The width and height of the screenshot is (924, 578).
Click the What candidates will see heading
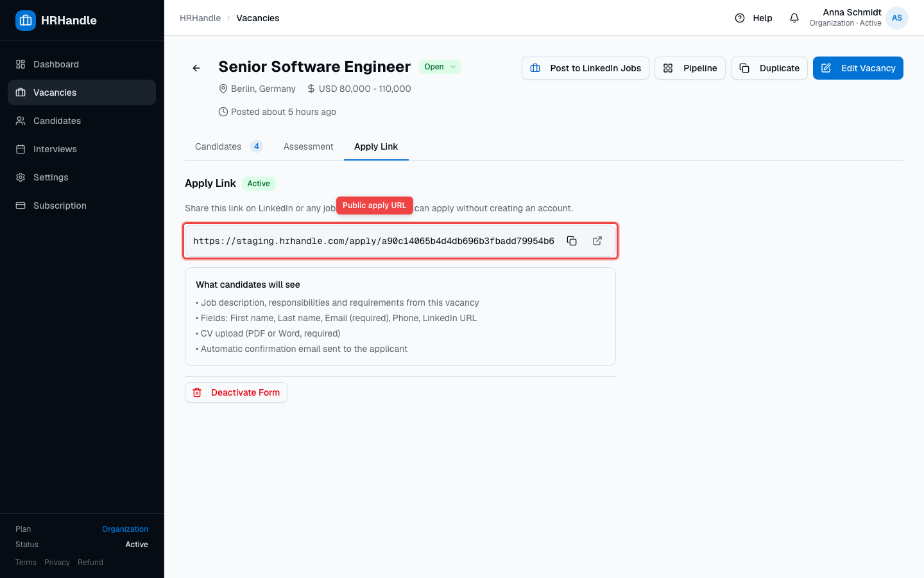click(248, 285)
